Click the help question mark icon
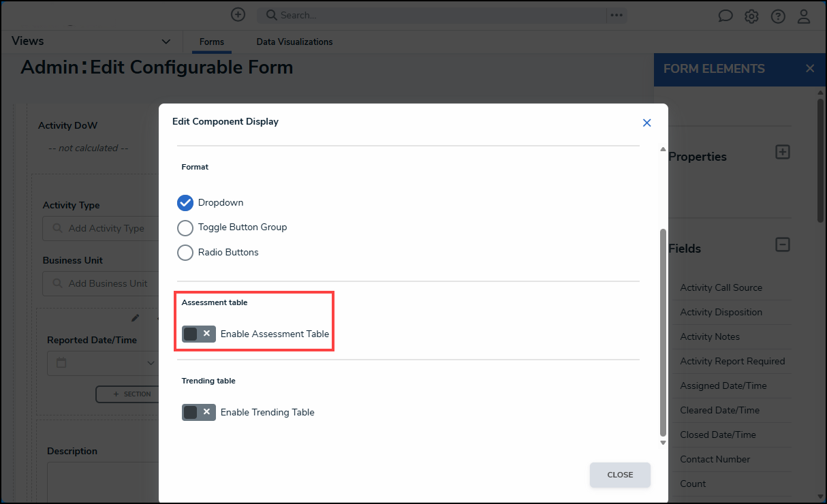 tap(778, 16)
